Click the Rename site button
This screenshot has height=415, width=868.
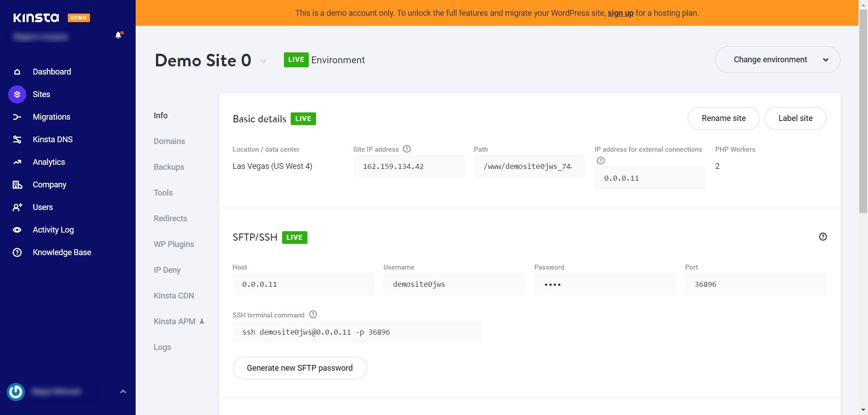(723, 118)
